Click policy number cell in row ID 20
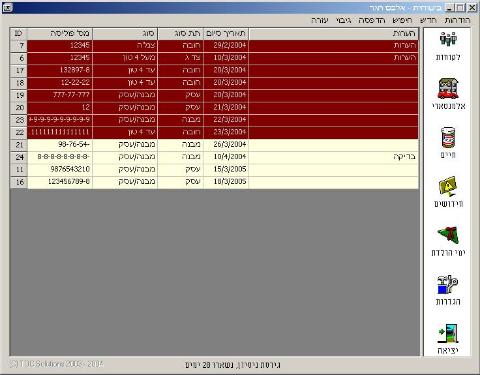The image size is (480, 375). tap(60, 107)
